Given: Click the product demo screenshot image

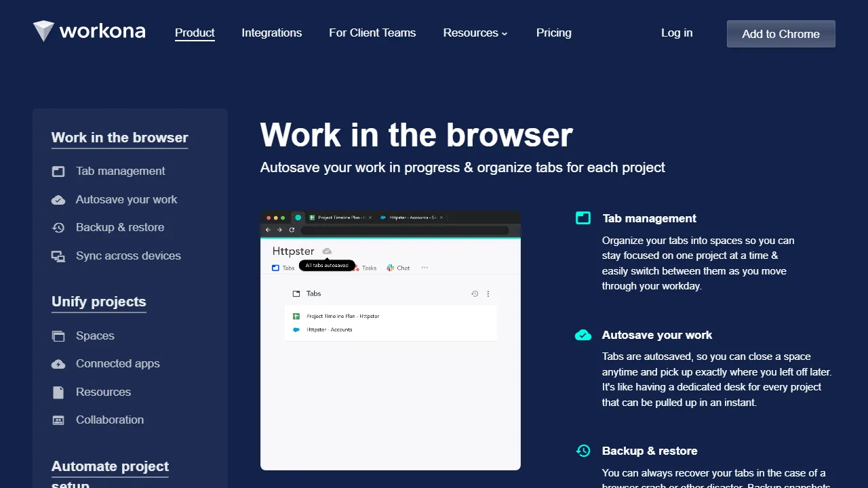Looking at the screenshot, I should [391, 340].
